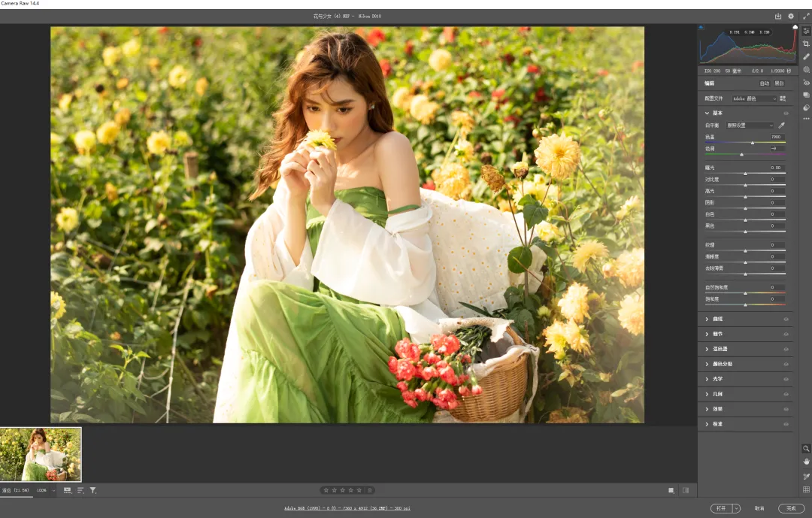
Task: Toggle the default settings split icon
Action: [686, 490]
